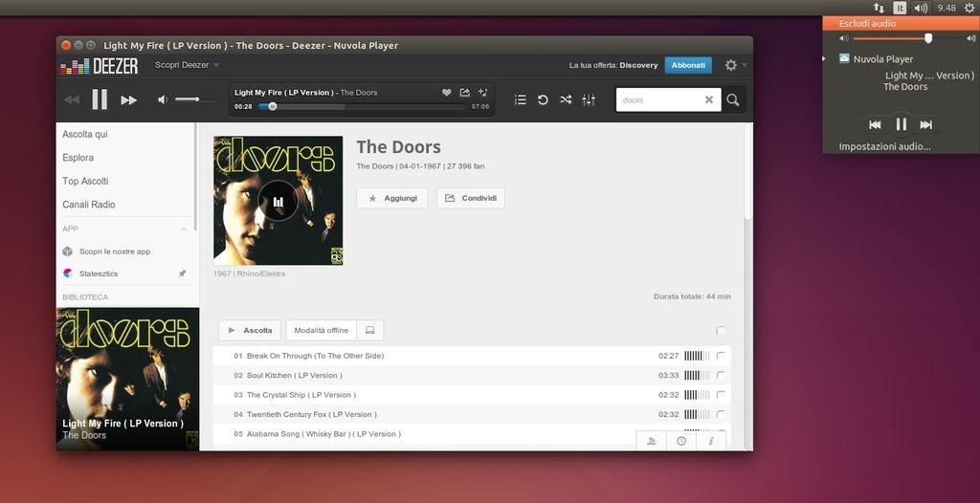Pause via sound menu pause button
Screen dimensions: 980x503
coord(901,124)
